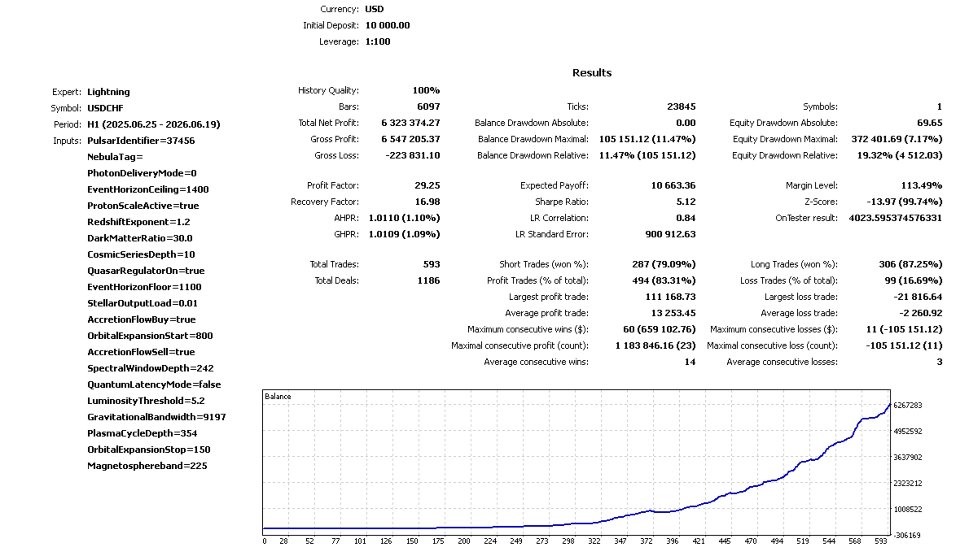Click the PulsarIdentifier=37456 input line
The width and height of the screenshot is (960, 556).
pyautogui.click(x=141, y=141)
